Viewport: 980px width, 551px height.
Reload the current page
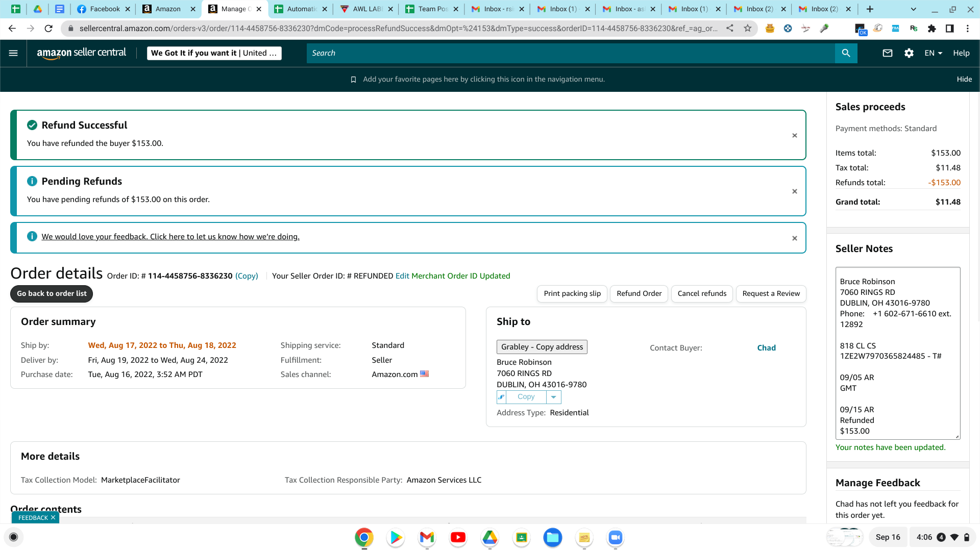point(48,29)
